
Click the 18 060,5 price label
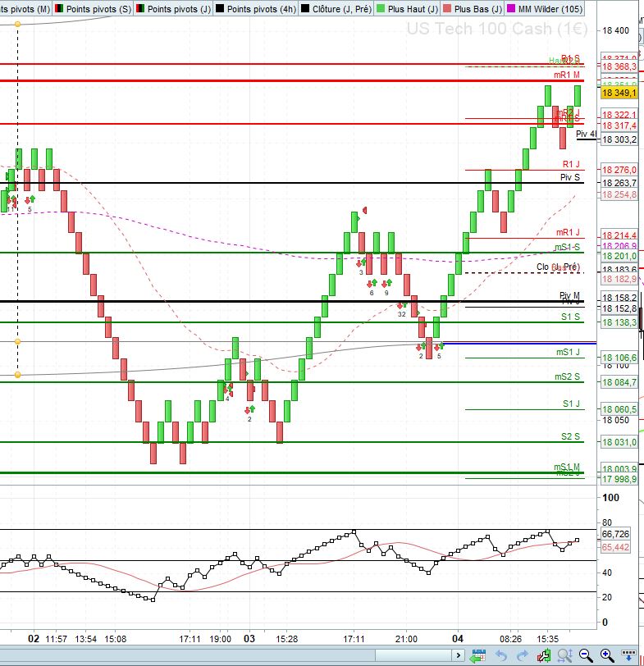pyautogui.click(x=619, y=409)
